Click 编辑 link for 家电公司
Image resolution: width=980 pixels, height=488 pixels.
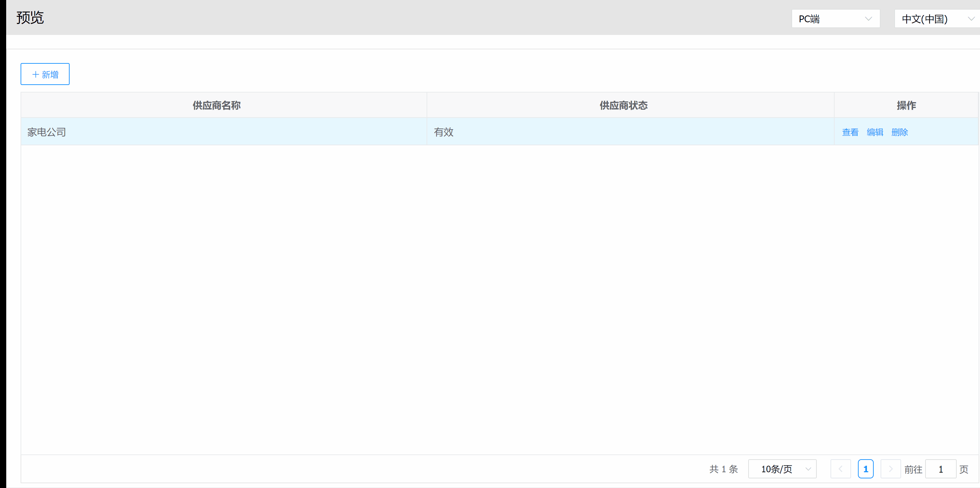tap(875, 132)
